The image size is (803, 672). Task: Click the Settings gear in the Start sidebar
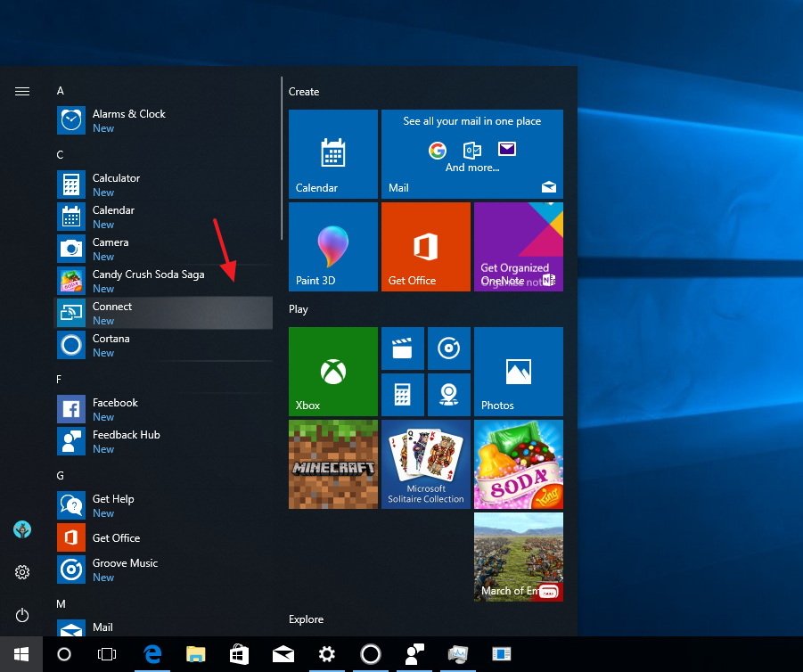[x=21, y=571]
